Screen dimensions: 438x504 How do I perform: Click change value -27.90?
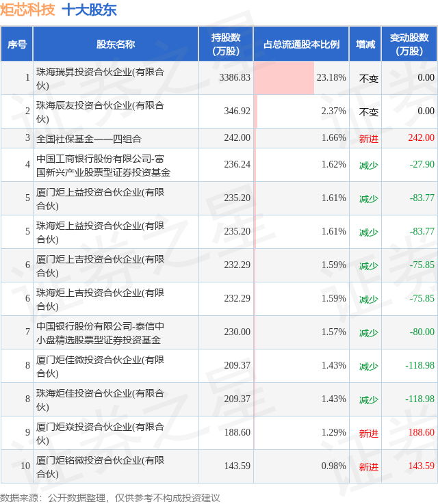[x=422, y=164]
